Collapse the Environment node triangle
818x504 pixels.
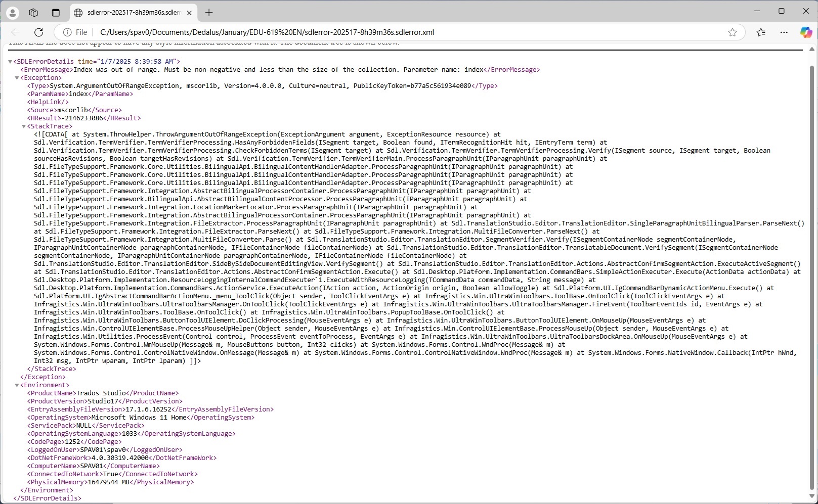tap(17, 385)
